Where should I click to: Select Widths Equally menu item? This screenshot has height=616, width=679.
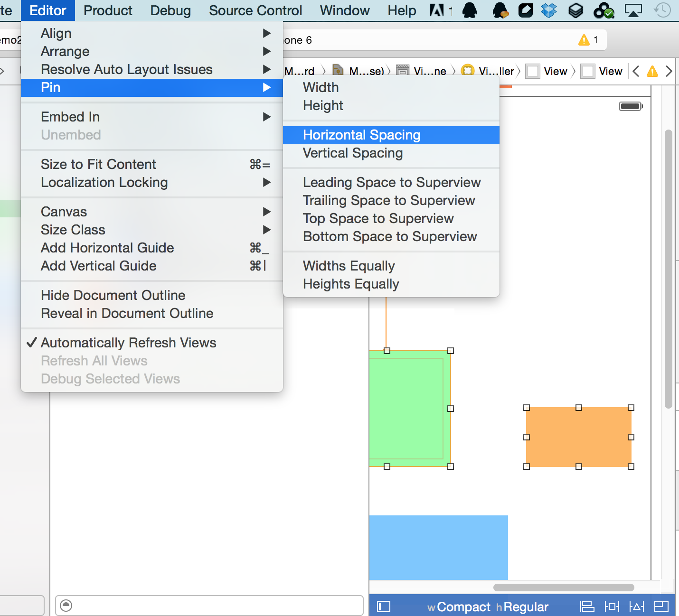(349, 266)
